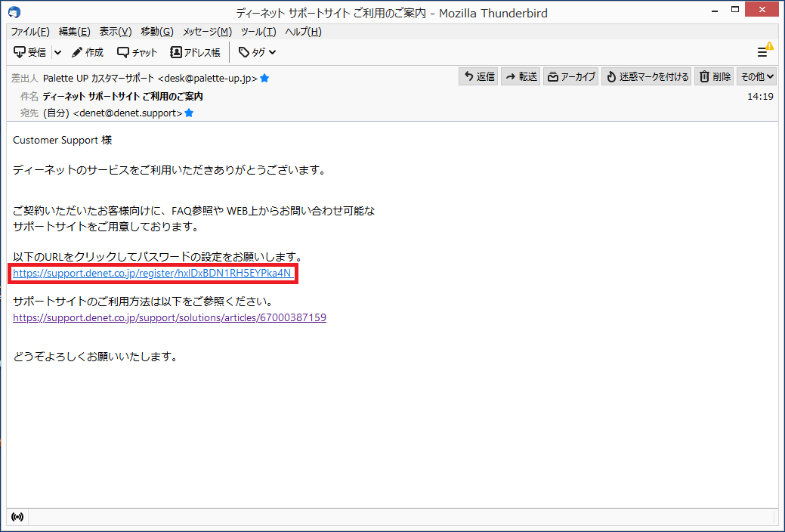This screenshot has width=785, height=532.
Task: Expand the タグ (Tag) dropdown
Action: (258, 52)
